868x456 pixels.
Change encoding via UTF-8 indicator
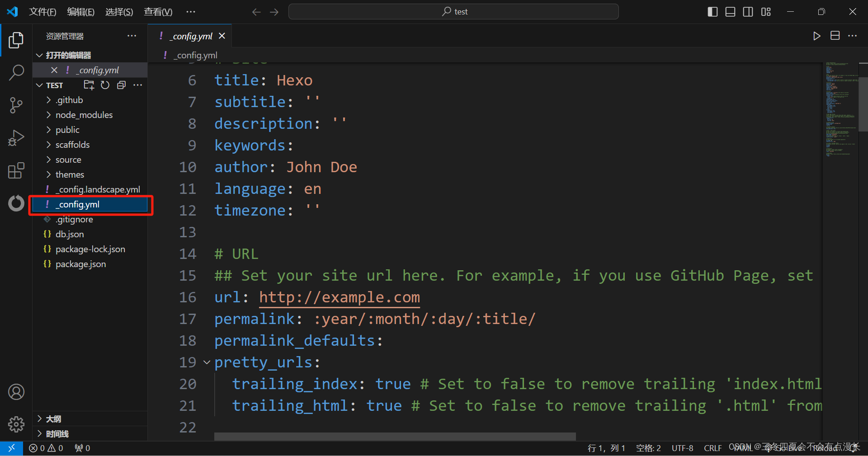coord(682,448)
